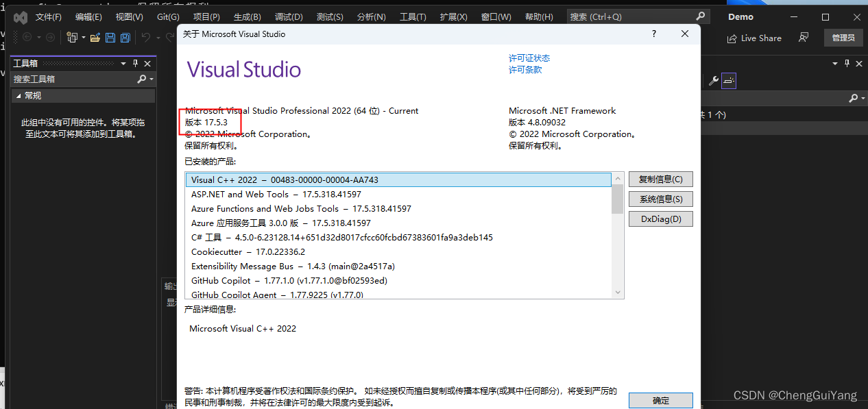The image size is (868, 409).
Task: Pin the Properties panel with its pushpin icon
Action: coord(847,63)
